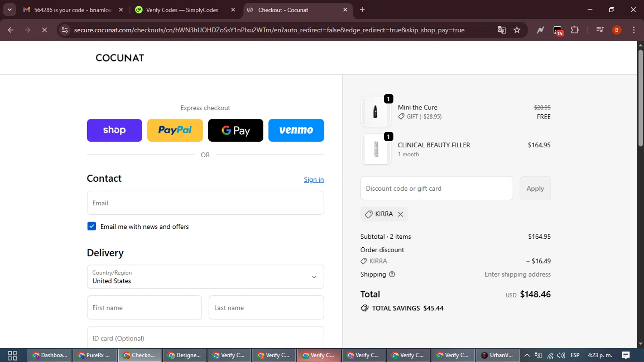Bookmark this page with the star icon
644x362 pixels.
[x=517, y=30]
